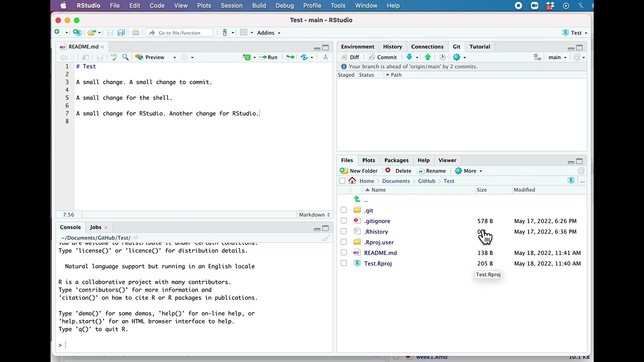Screen dimensions: 644x362
Task: Click the version control toolbar icon
Action: click(x=225, y=33)
